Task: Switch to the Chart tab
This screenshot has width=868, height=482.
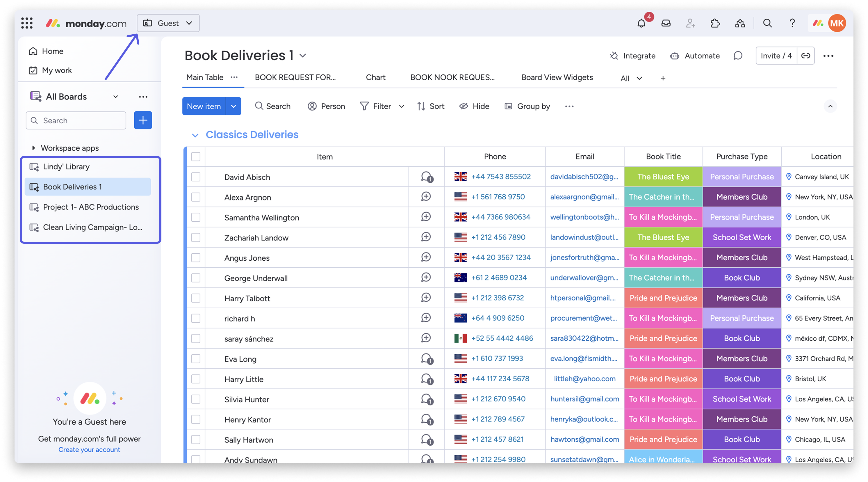Action: point(375,78)
